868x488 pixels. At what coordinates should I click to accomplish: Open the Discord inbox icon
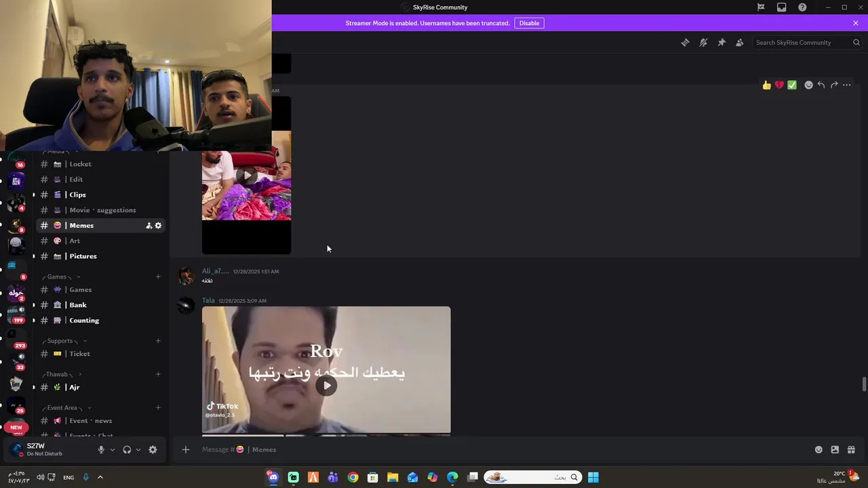(x=782, y=7)
